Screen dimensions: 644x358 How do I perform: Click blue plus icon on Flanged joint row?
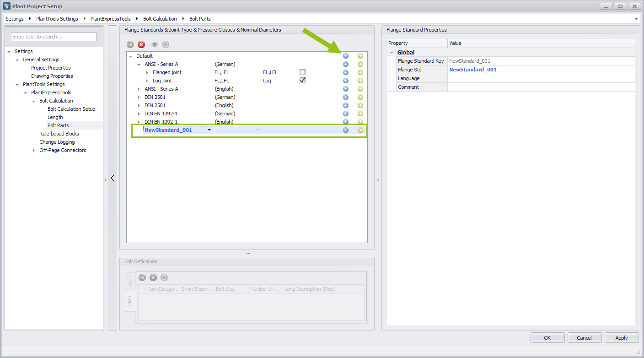pyautogui.click(x=346, y=72)
